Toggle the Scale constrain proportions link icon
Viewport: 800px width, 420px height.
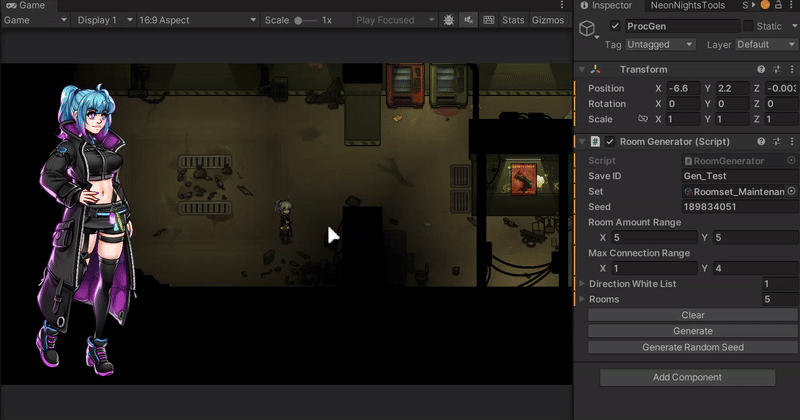coord(643,119)
